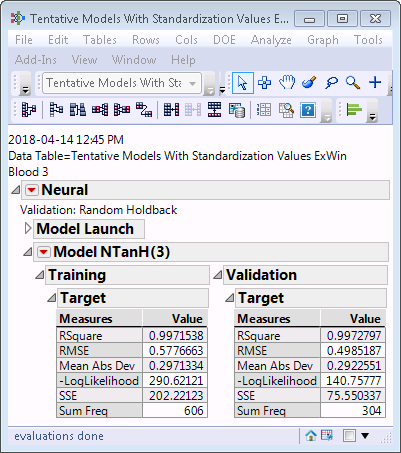Screen dimensions: 401x453
Task: Click the Transpose diagonal-blocks toolbar icon
Action: click(x=144, y=110)
